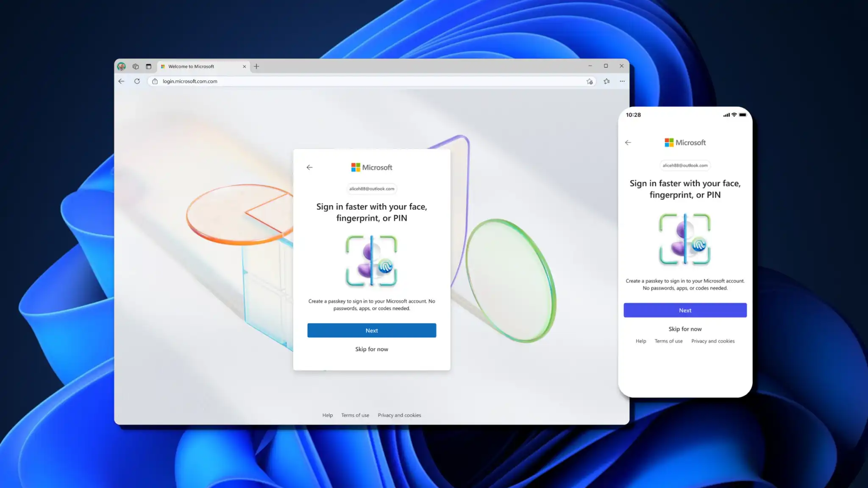Image resolution: width=868 pixels, height=488 pixels.
Task: Tap the battery icon on phone status bar
Action: click(743, 115)
